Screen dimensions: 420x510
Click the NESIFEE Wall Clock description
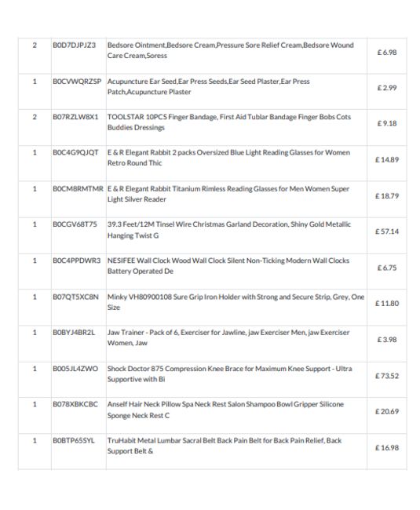tap(228, 266)
